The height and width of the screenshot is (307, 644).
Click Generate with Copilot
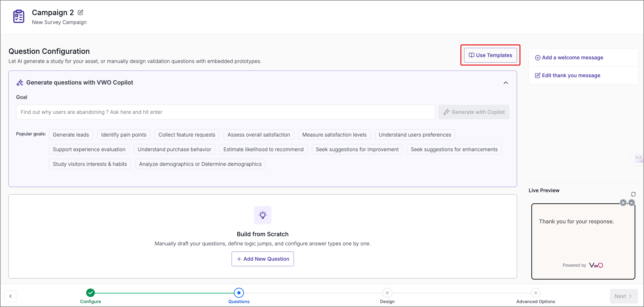474,112
